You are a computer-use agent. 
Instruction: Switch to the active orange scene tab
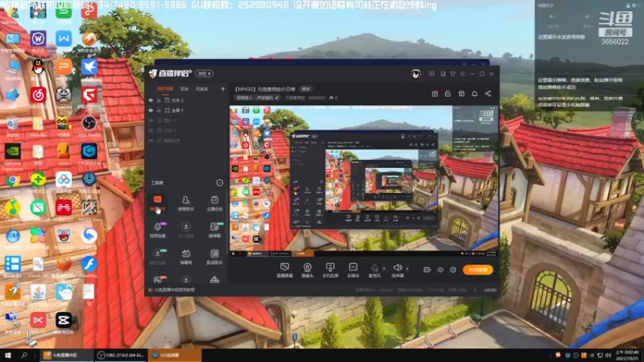(165, 88)
